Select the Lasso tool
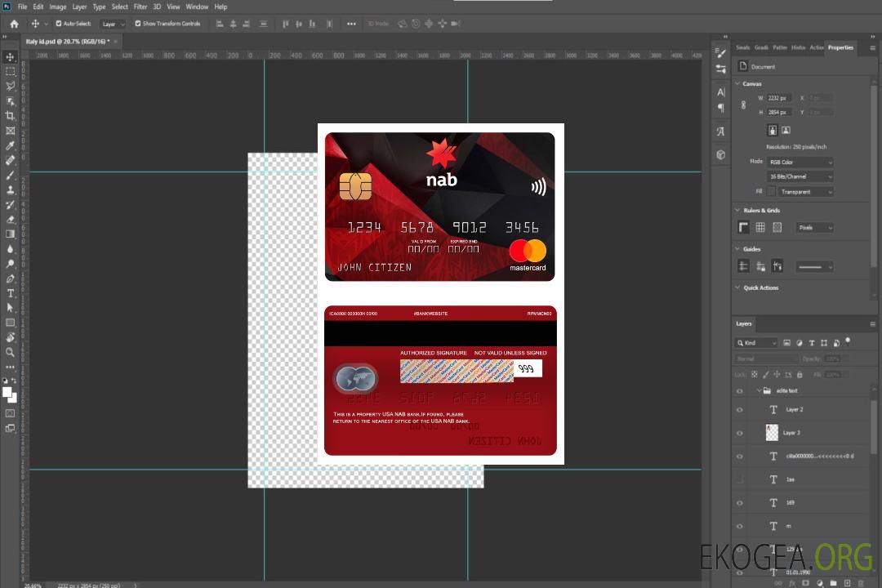Viewport: 882px width, 588px height. point(10,86)
